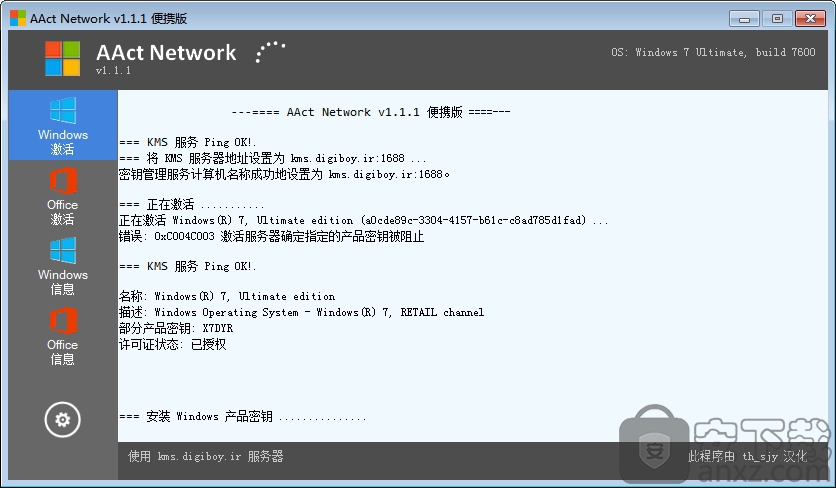Open settings with the gear icon

point(62,420)
